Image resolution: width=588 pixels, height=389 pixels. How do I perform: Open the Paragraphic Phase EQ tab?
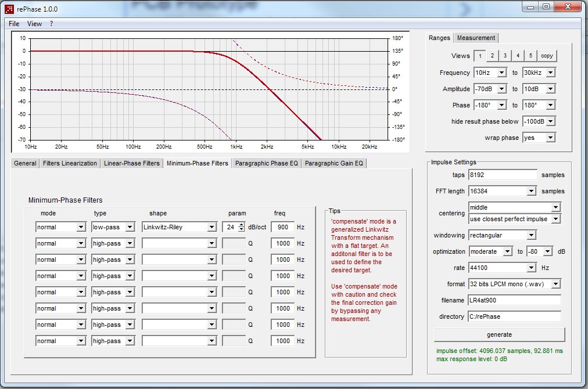click(267, 163)
